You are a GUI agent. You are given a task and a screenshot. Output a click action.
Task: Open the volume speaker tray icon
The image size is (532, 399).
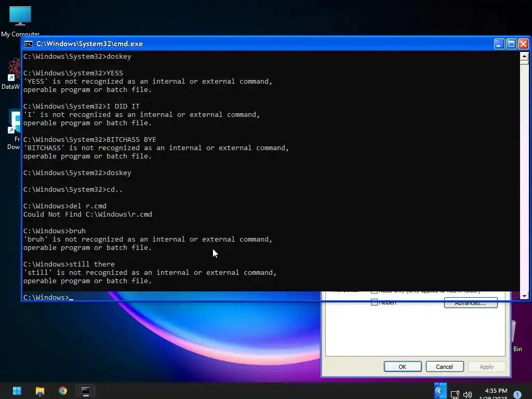click(468, 395)
